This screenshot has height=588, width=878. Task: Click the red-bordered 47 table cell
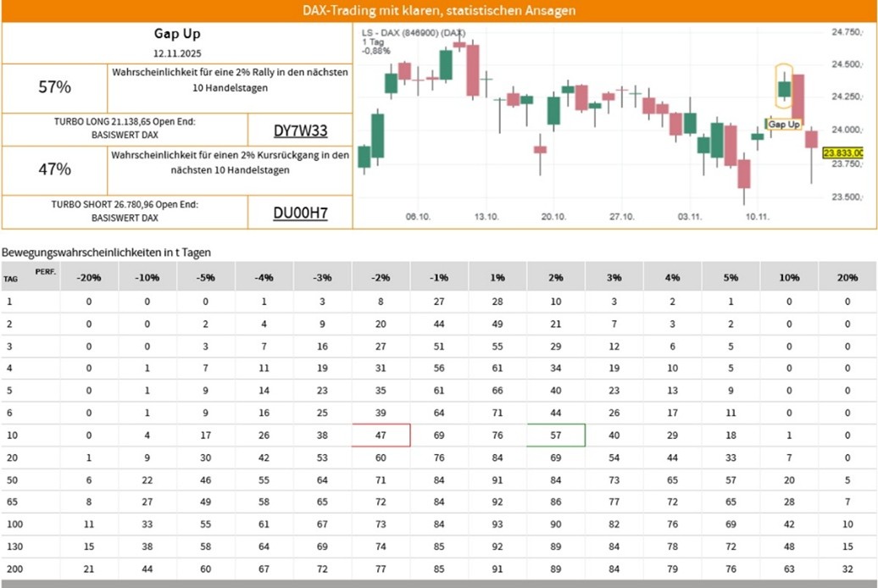pos(381,435)
